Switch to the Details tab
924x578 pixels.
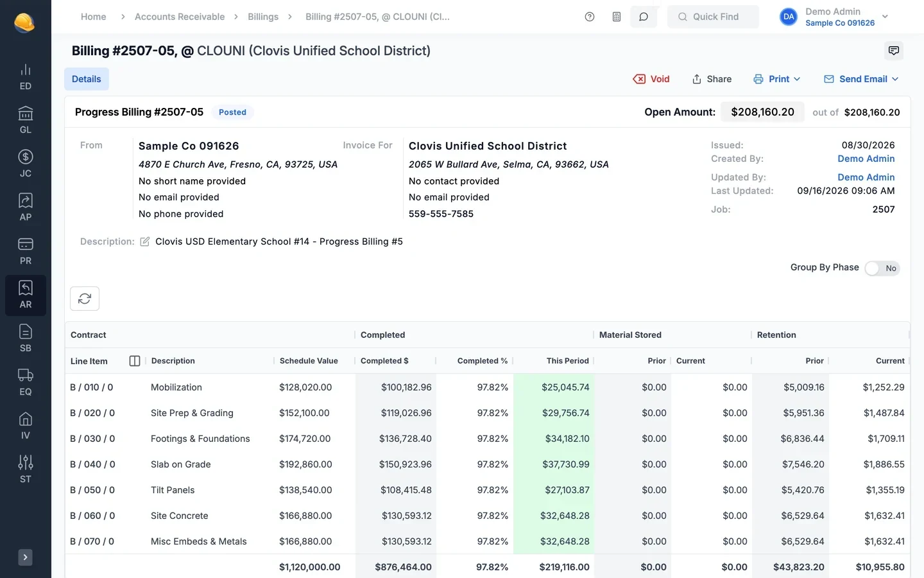pyautogui.click(x=87, y=79)
